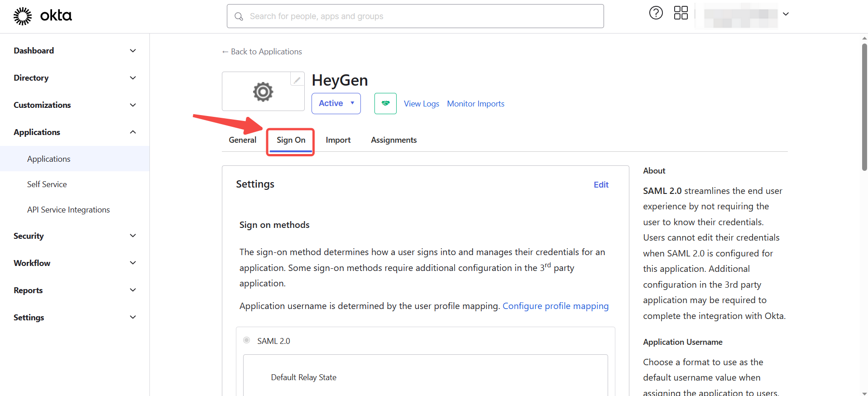The height and width of the screenshot is (396, 868).
Task: Focus the people, apps and groups search field
Action: point(415,16)
